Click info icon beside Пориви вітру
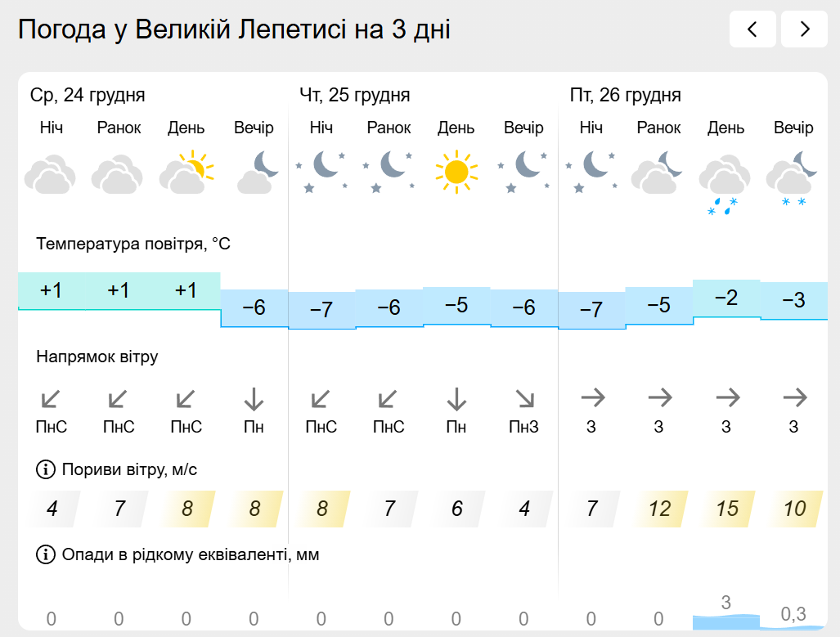 pos(45,470)
